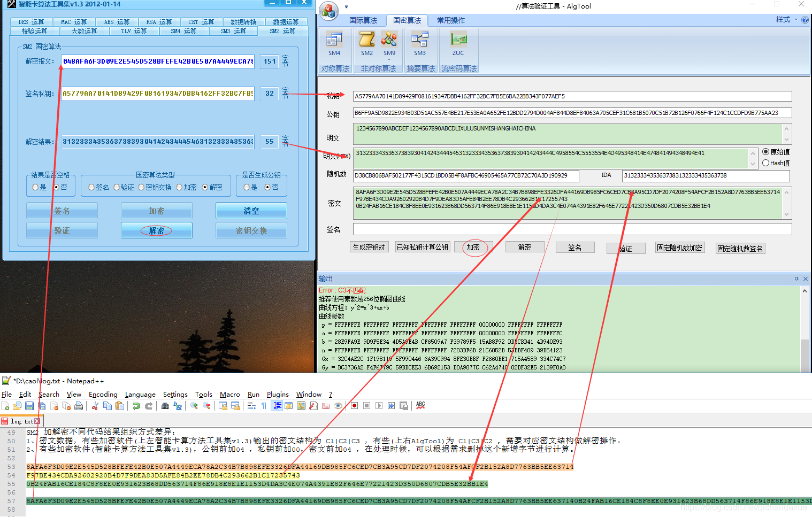Open the DES 运算 tab
Viewport: 812px width, 517px height.
point(31,22)
